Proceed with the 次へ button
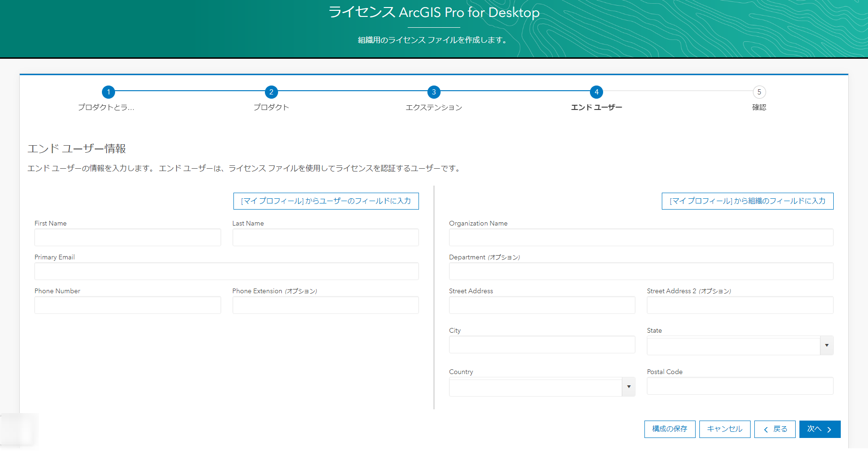868x453 pixels. point(820,429)
